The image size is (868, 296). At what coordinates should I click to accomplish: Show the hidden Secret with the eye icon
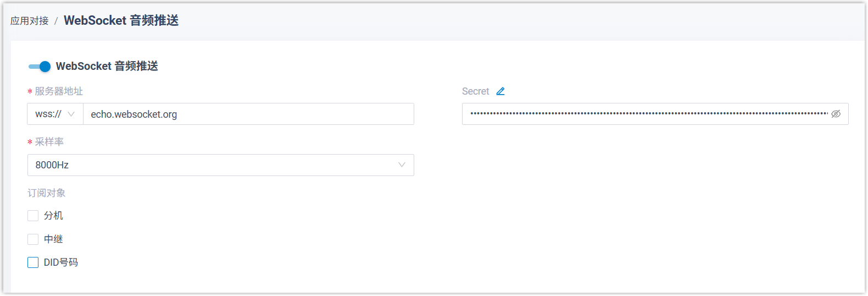[x=836, y=114]
